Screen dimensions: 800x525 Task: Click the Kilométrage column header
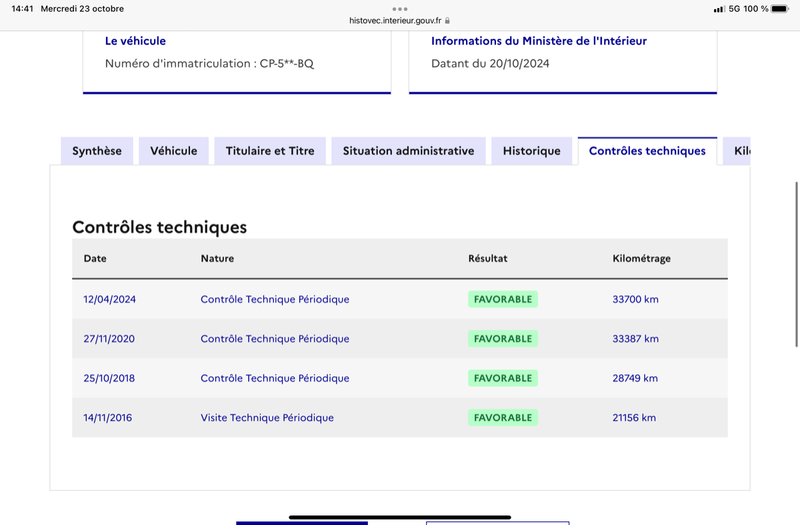[641, 259]
